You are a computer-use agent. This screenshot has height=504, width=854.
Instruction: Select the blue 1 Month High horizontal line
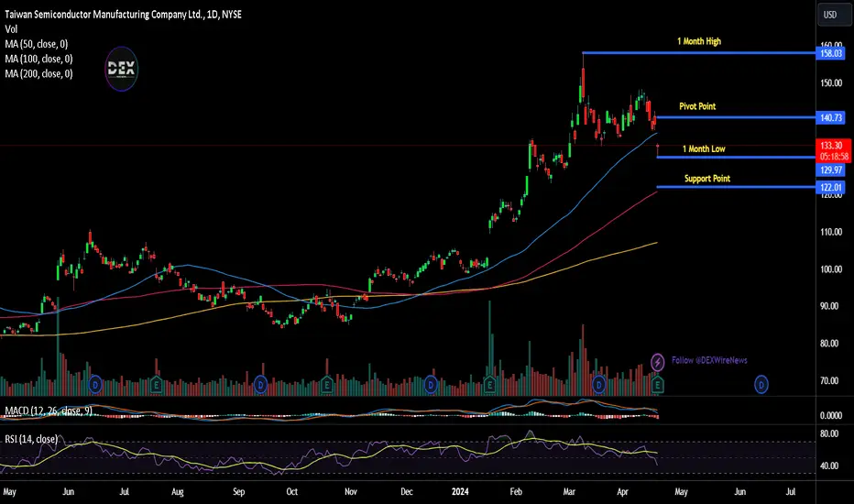[x=699, y=53]
